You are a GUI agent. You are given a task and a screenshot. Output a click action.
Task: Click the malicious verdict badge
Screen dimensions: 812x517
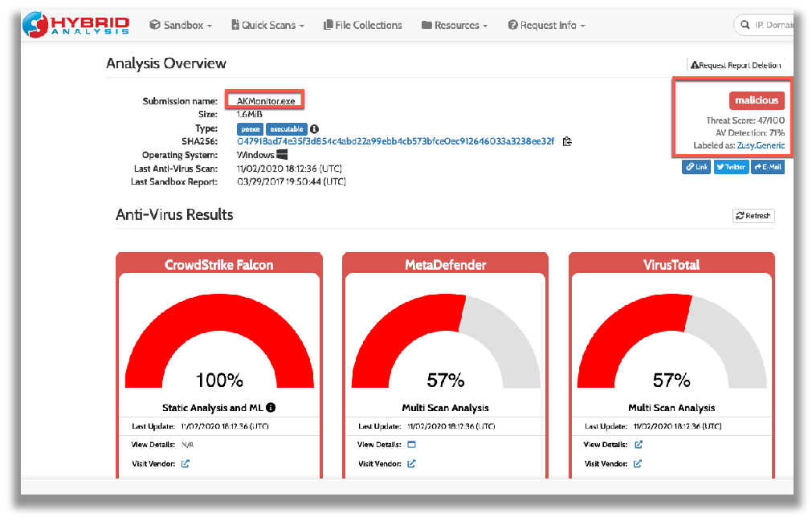757,100
